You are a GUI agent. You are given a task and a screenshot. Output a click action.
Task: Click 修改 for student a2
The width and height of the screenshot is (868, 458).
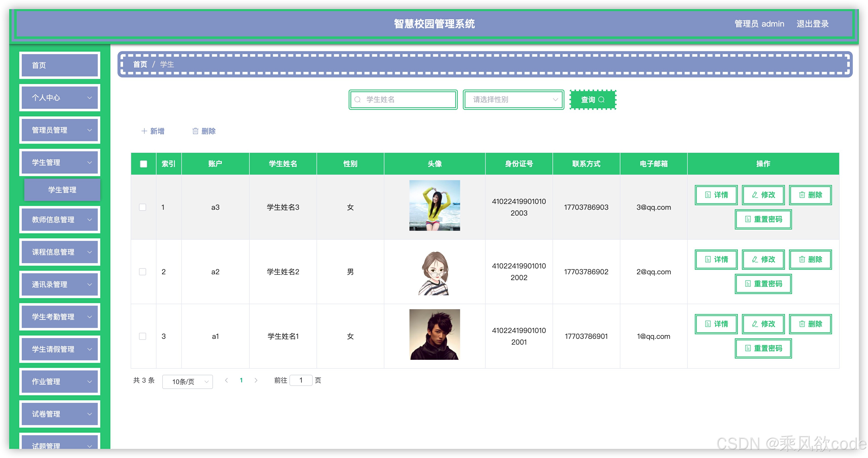763,259
